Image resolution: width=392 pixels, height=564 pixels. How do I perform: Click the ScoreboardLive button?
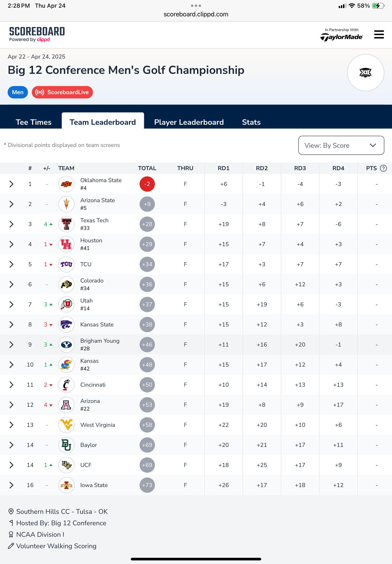(x=62, y=92)
